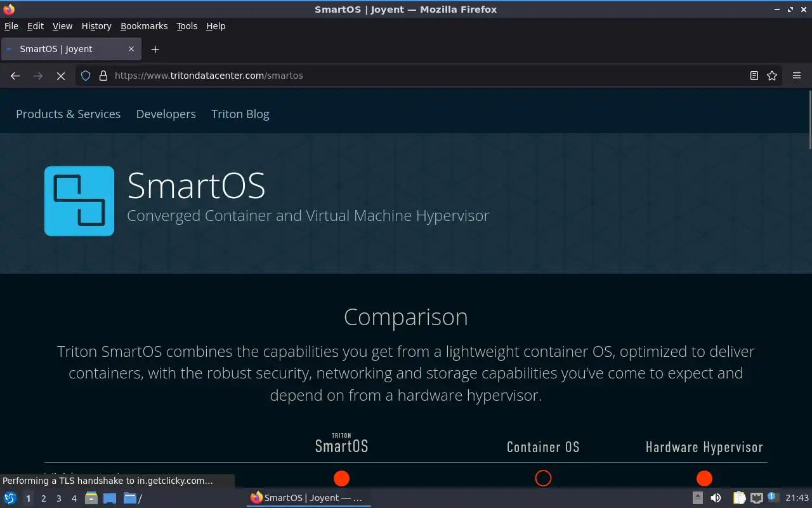Open the Help menu

pyautogui.click(x=216, y=26)
